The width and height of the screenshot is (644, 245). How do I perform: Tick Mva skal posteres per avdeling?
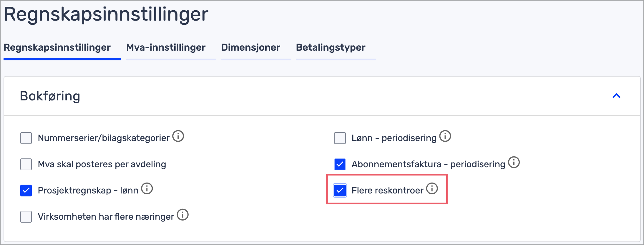pyautogui.click(x=26, y=164)
